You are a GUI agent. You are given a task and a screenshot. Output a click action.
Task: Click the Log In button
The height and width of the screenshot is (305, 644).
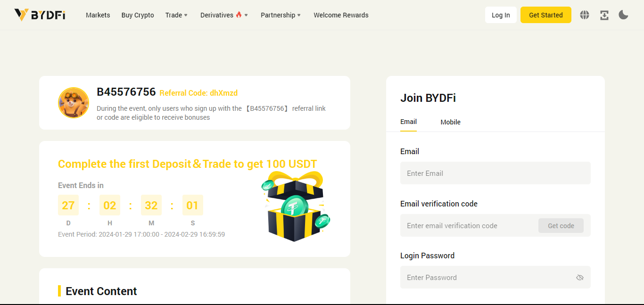(x=501, y=15)
